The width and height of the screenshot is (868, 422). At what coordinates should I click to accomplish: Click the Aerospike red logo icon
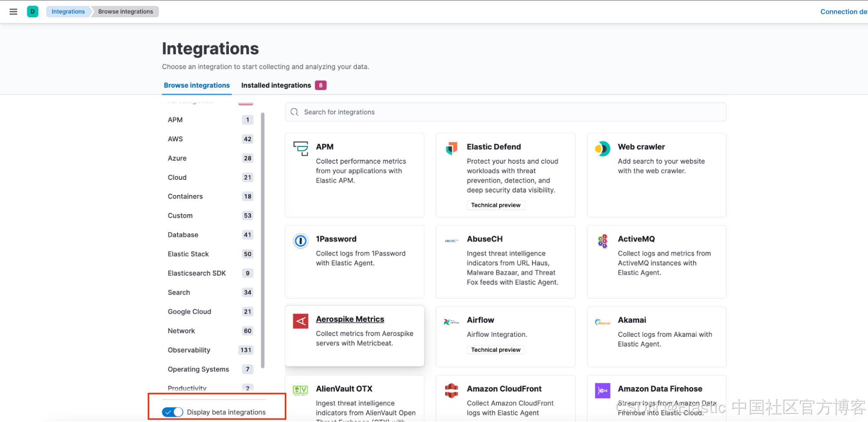tap(300, 321)
